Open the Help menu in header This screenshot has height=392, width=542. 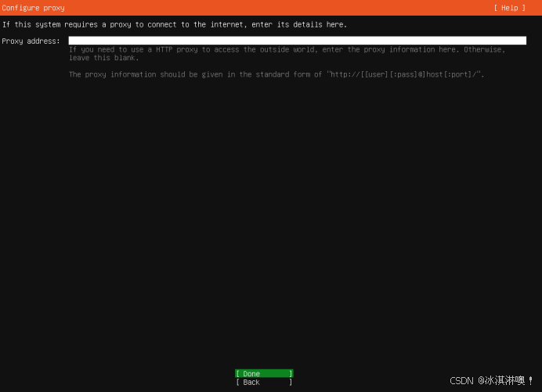pyautogui.click(x=510, y=8)
